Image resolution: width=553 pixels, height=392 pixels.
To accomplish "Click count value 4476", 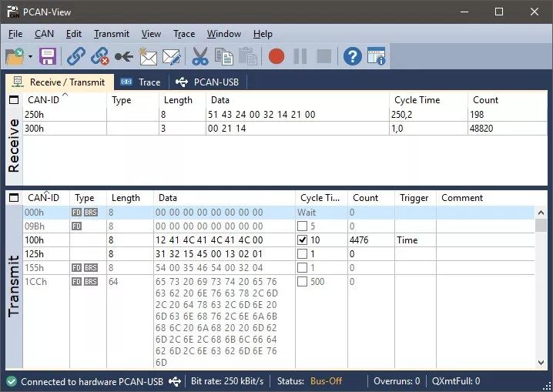I will pyautogui.click(x=359, y=240).
